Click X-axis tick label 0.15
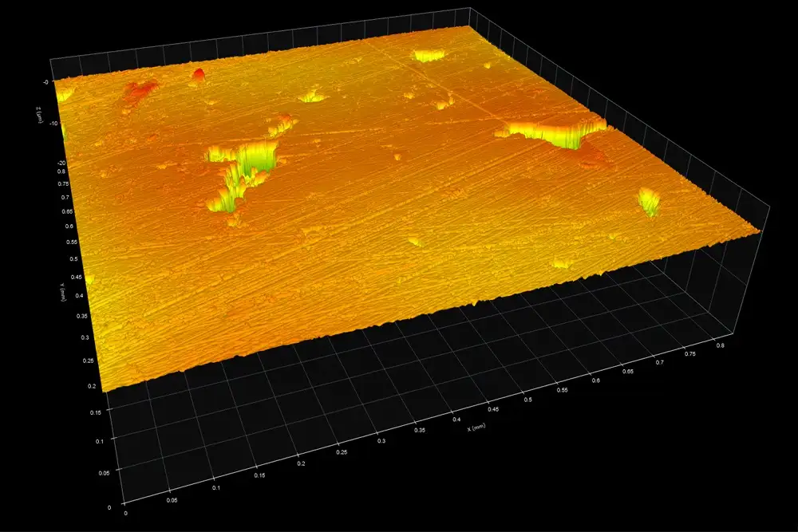798x532 pixels. [259, 475]
